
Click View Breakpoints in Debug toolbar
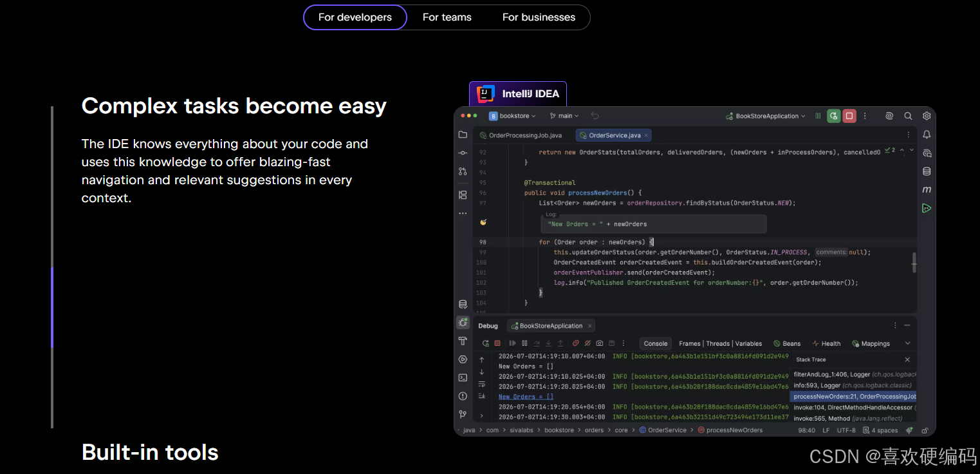(576, 343)
